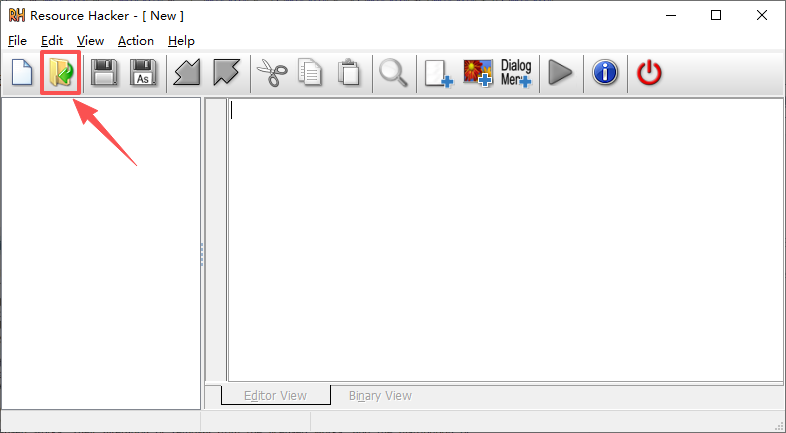Image resolution: width=786 pixels, height=433 pixels.
Task: Click the Copy pages icon
Action: pyautogui.click(x=310, y=72)
